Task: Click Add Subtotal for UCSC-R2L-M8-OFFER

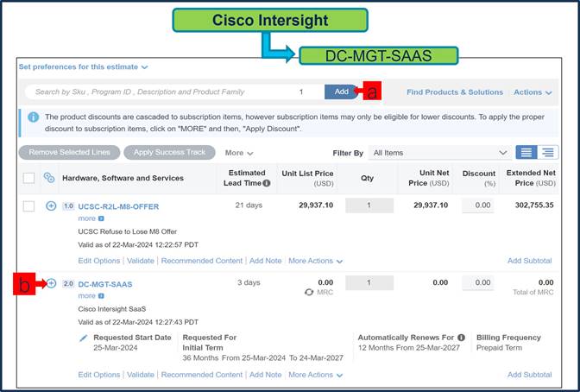Action: point(529,261)
